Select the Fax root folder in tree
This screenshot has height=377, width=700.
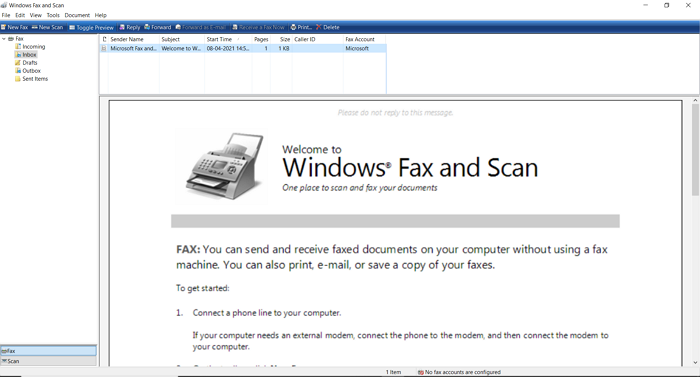click(x=19, y=39)
